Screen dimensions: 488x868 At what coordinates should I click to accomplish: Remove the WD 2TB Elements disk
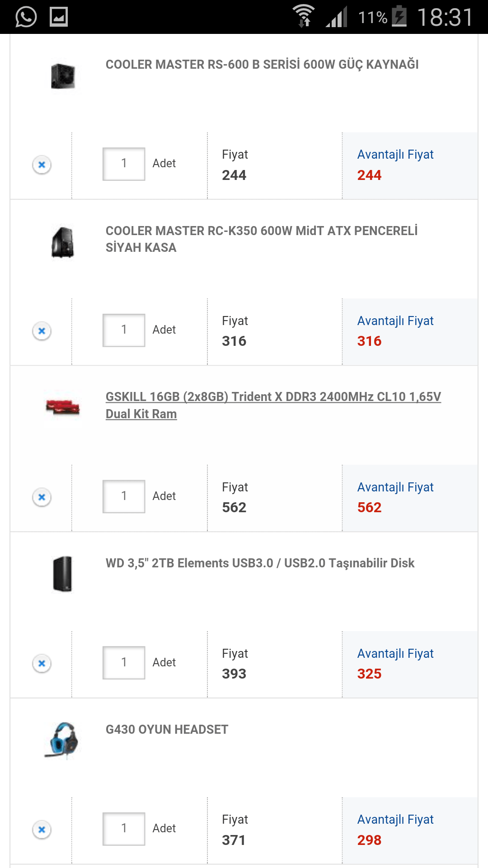pyautogui.click(x=42, y=663)
